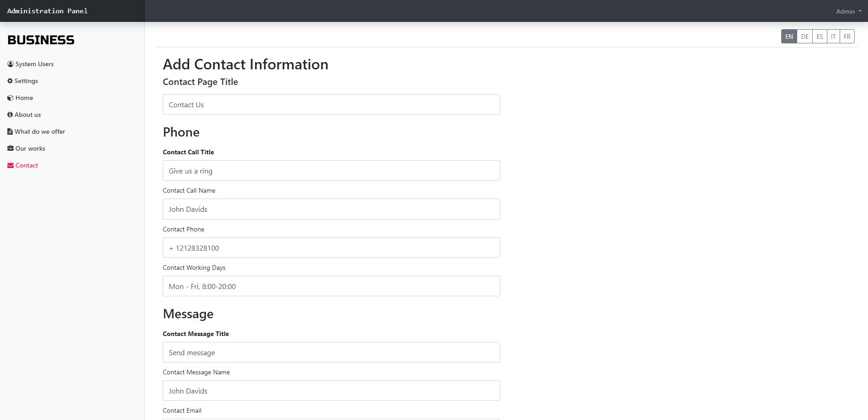Go to Home section in sidebar

20,98
